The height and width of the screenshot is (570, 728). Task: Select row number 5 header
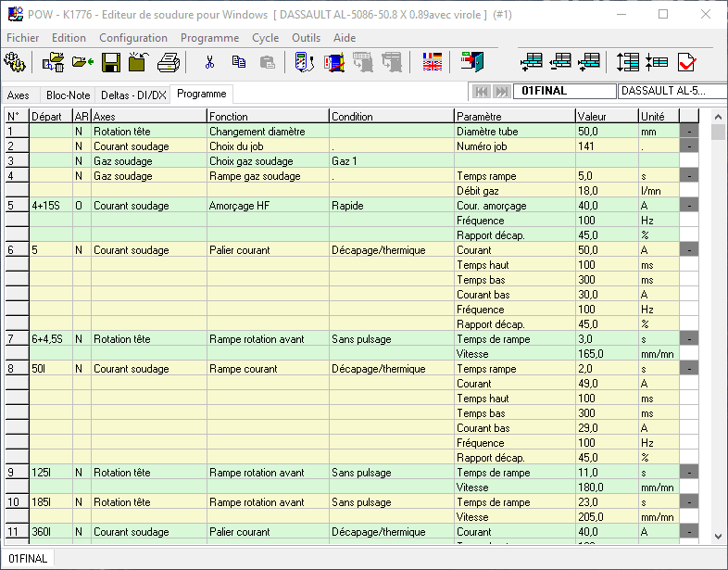tap(17, 206)
